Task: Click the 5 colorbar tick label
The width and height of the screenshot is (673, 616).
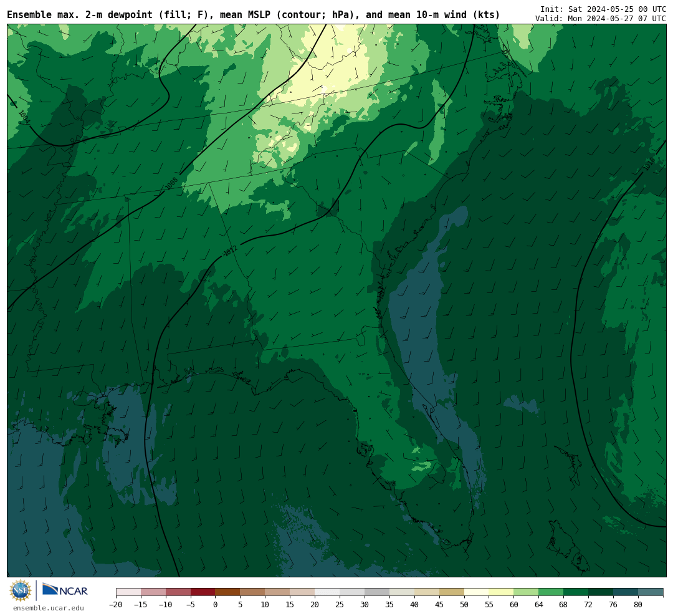Action: (x=241, y=604)
